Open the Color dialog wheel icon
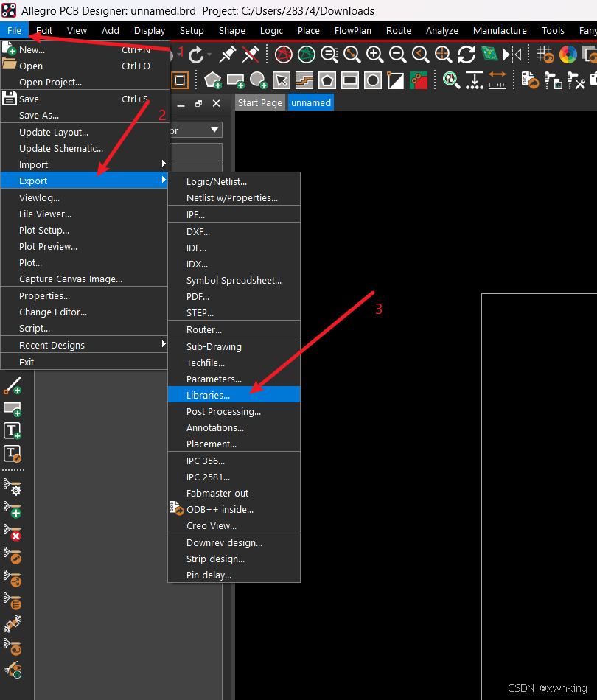597x700 pixels. [568, 55]
